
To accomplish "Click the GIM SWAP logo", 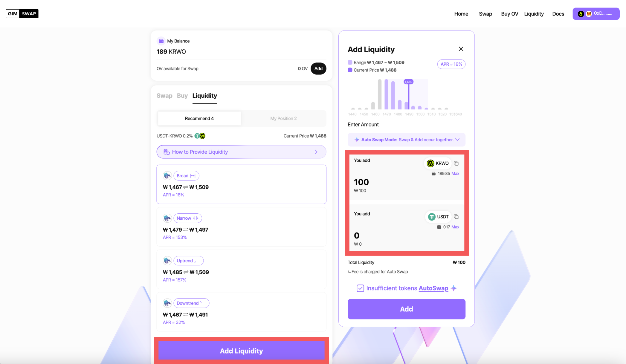I will [x=22, y=14].
